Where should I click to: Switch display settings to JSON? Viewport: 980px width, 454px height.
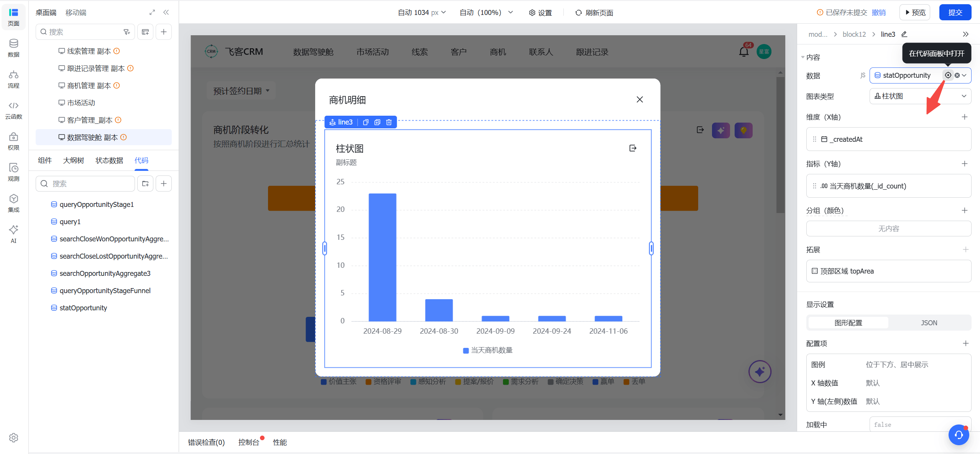pyautogui.click(x=929, y=323)
